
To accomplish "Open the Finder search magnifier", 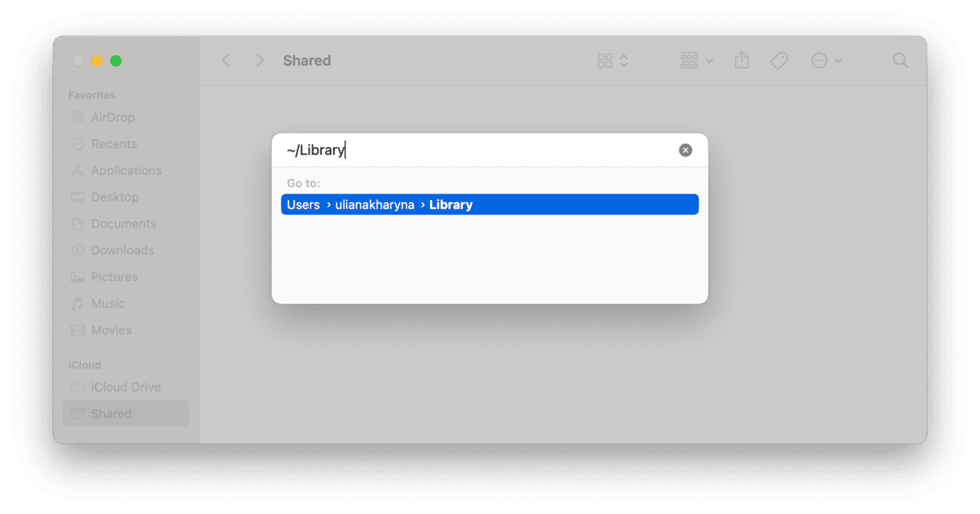I will (901, 61).
